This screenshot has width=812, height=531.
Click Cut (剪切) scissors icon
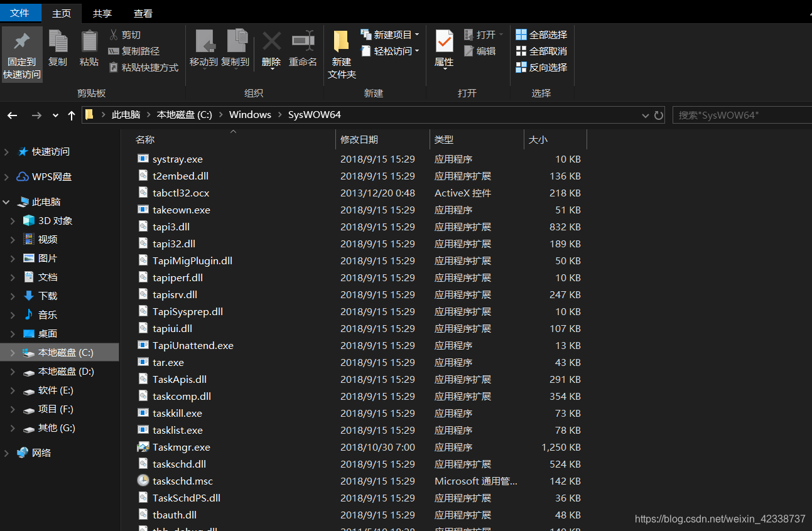114,35
